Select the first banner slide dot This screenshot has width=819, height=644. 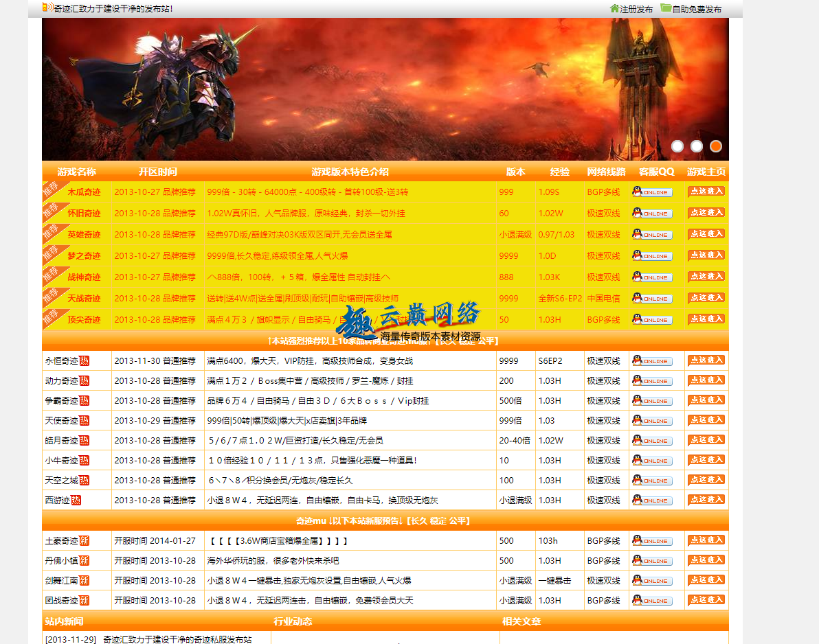(677, 146)
